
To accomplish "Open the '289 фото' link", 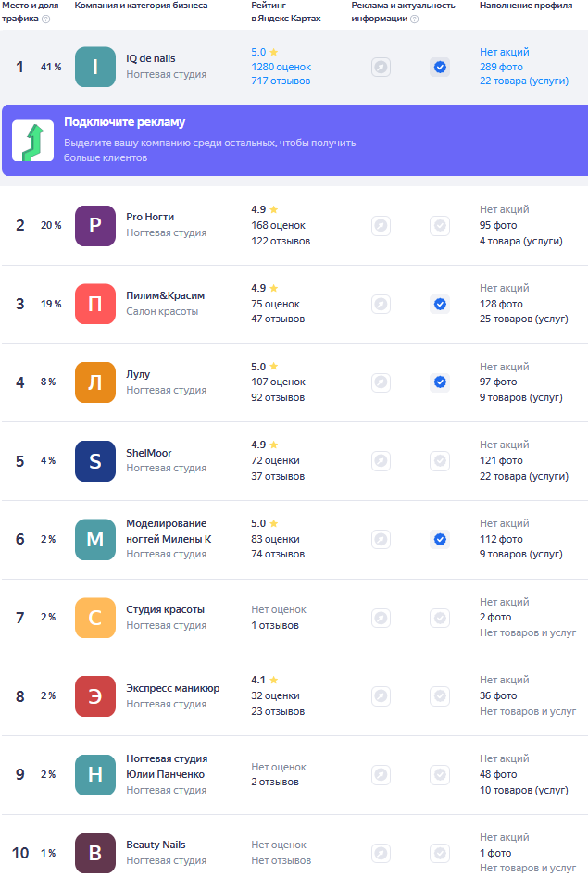I will click(x=501, y=67).
